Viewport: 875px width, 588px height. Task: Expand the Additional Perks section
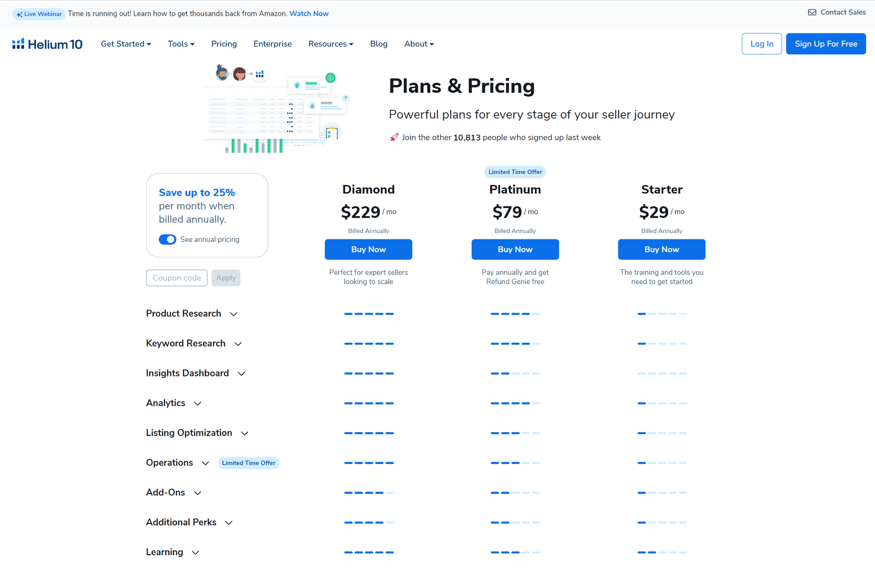(189, 522)
